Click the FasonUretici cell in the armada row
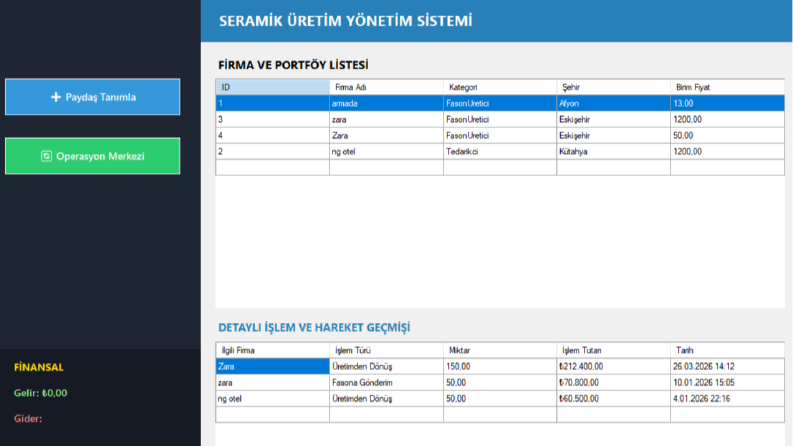 tap(500, 103)
